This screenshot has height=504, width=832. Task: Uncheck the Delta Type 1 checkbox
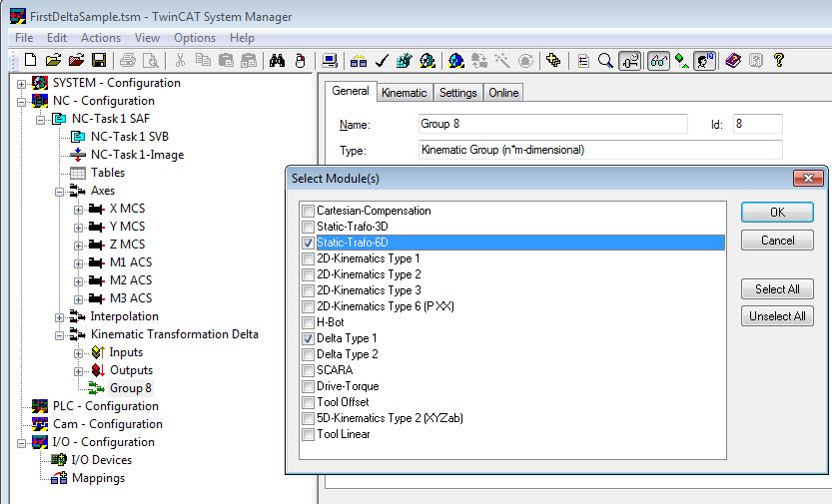point(308,338)
